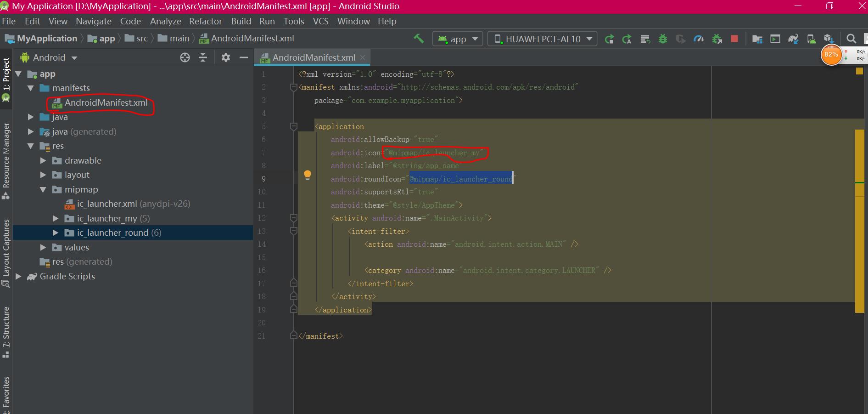Expand the java (generated) folder arrow
868x414 pixels.
point(31,132)
